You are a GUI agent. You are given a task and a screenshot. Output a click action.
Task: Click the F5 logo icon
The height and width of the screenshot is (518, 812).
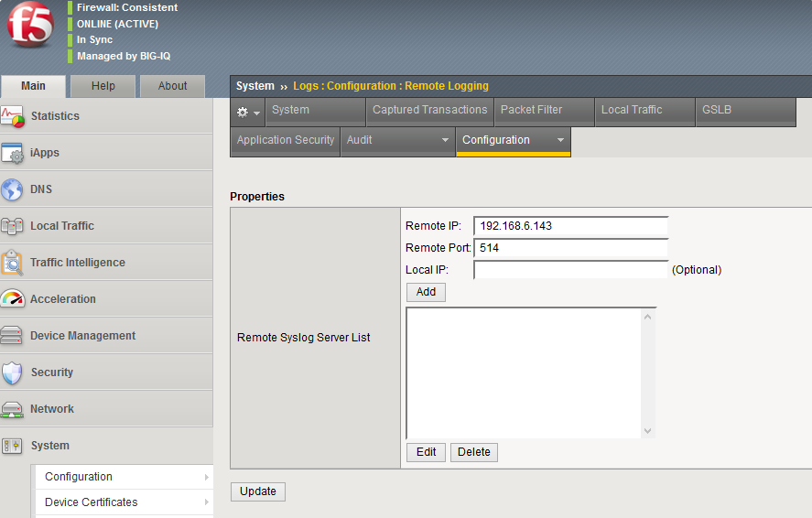(30, 25)
